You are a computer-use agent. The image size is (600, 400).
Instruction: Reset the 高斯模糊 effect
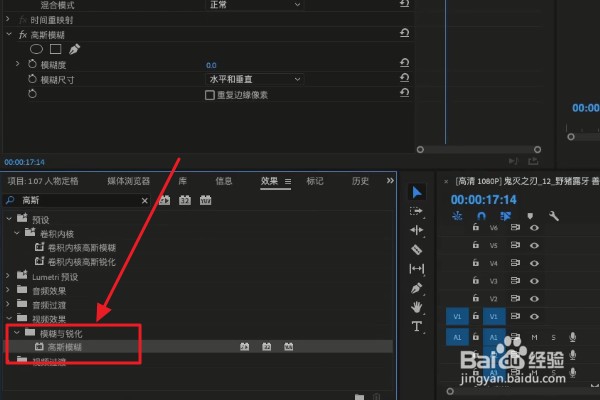click(404, 33)
